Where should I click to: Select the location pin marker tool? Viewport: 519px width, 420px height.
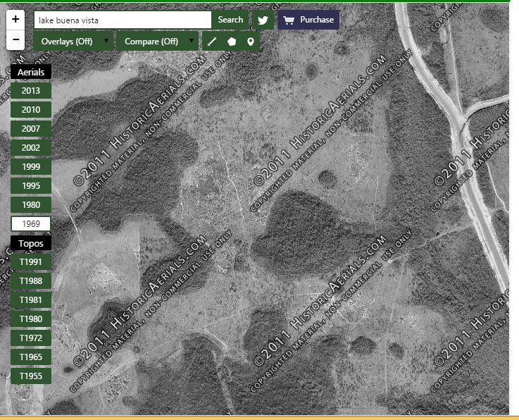point(250,42)
